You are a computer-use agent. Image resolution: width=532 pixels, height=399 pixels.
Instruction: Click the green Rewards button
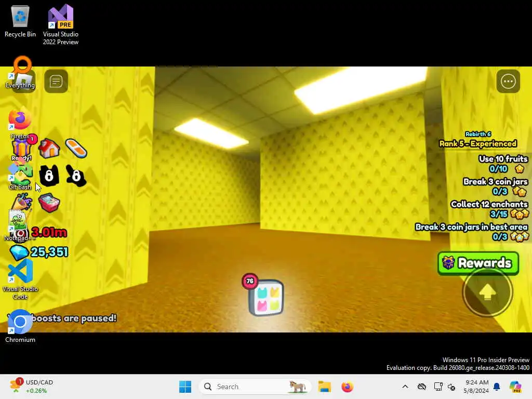click(478, 263)
